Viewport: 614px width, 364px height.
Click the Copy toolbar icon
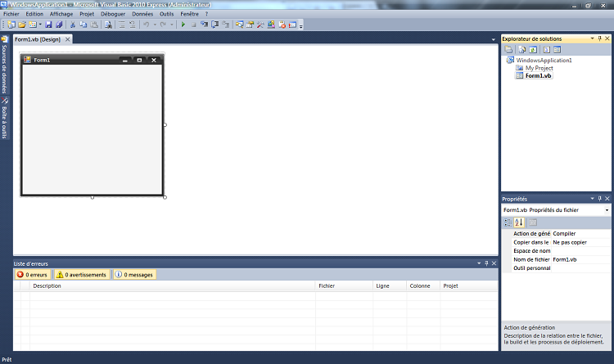(84, 25)
